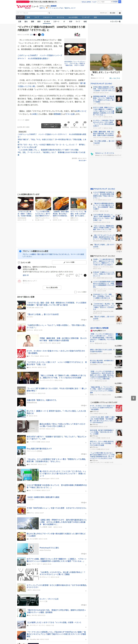This screenshot has width=138, height=644.
Task: Open the first commenter's dark avatar
Action: click(19, 267)
